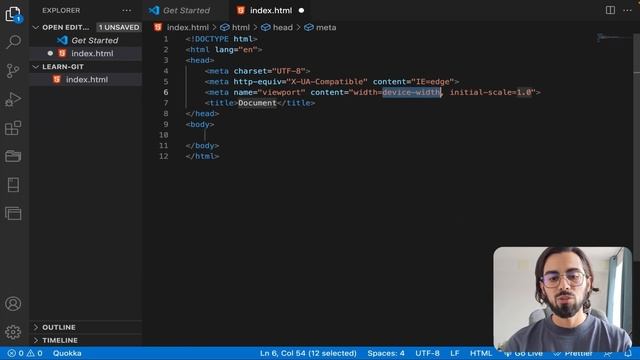Click Quokka in the status bar
The height and width of the screenshot is (360, 640).
point(67,353)
